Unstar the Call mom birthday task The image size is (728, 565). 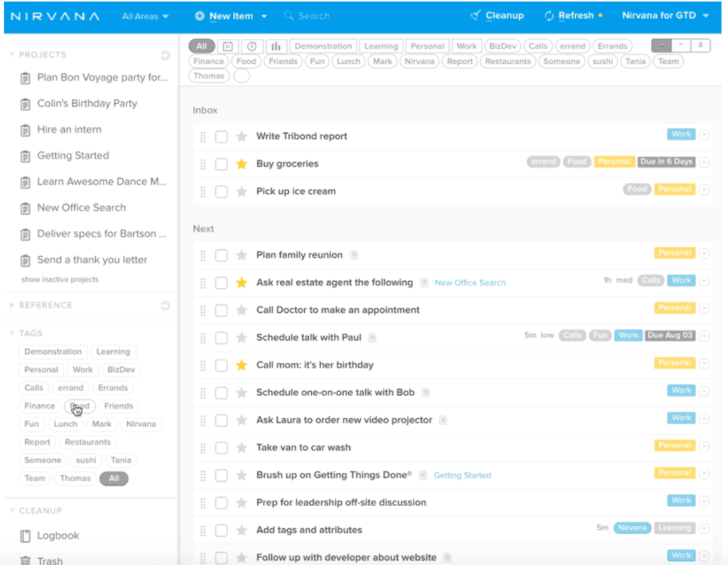point(242,365)
